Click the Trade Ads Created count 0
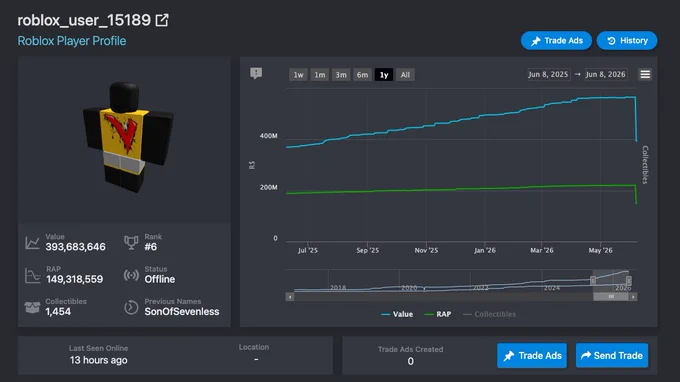Screen dimensions: 680x382 click(x=410, y=361)
